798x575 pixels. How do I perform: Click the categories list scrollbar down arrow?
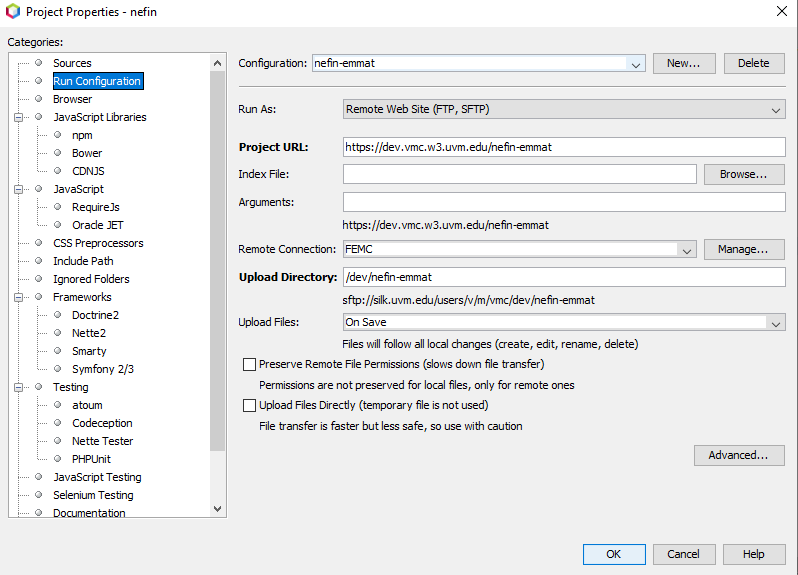pyautogui.click(x=218, y=509)
